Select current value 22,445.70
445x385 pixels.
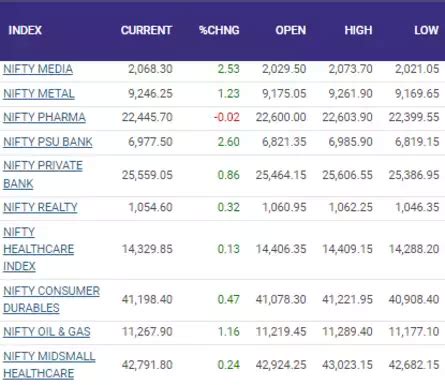click(x=147, y=117)
